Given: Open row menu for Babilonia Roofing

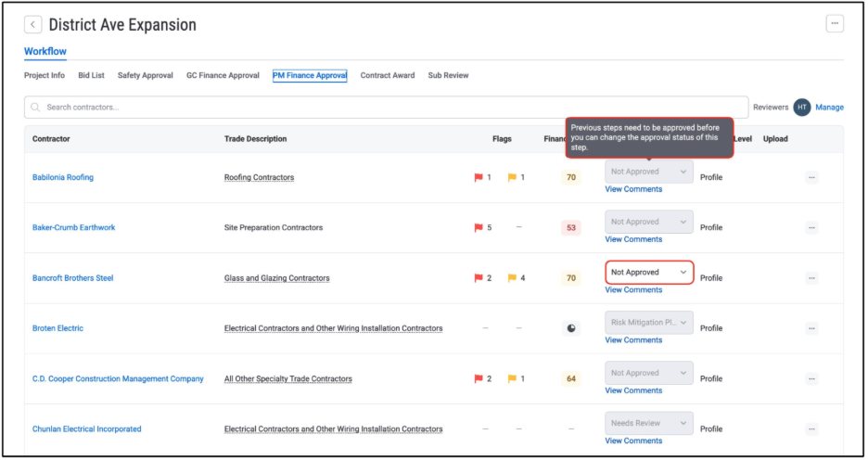Looking at the screenshot, I should (811, 178).
